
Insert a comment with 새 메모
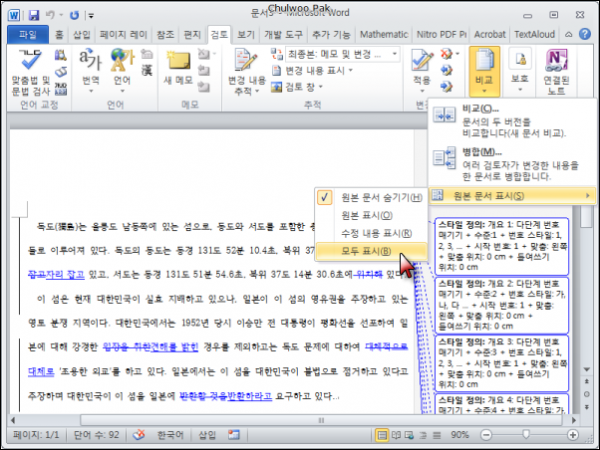click(178, 69)
